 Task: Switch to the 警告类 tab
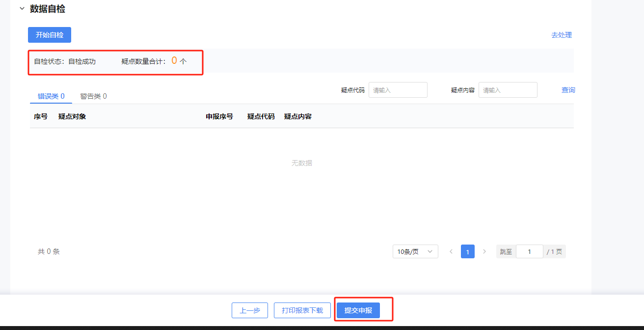(x=93, y=96)
